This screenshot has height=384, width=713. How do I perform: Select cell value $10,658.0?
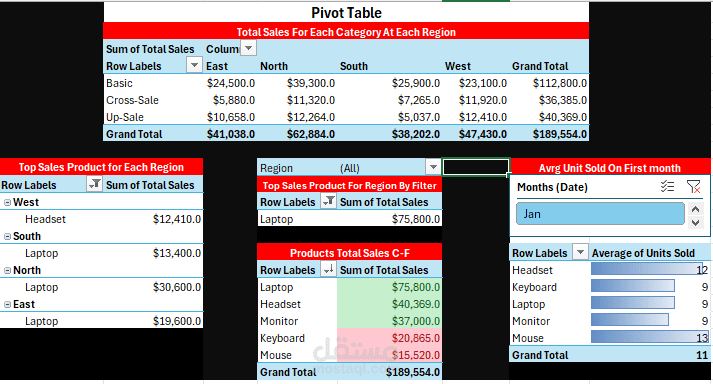[231, 117]
